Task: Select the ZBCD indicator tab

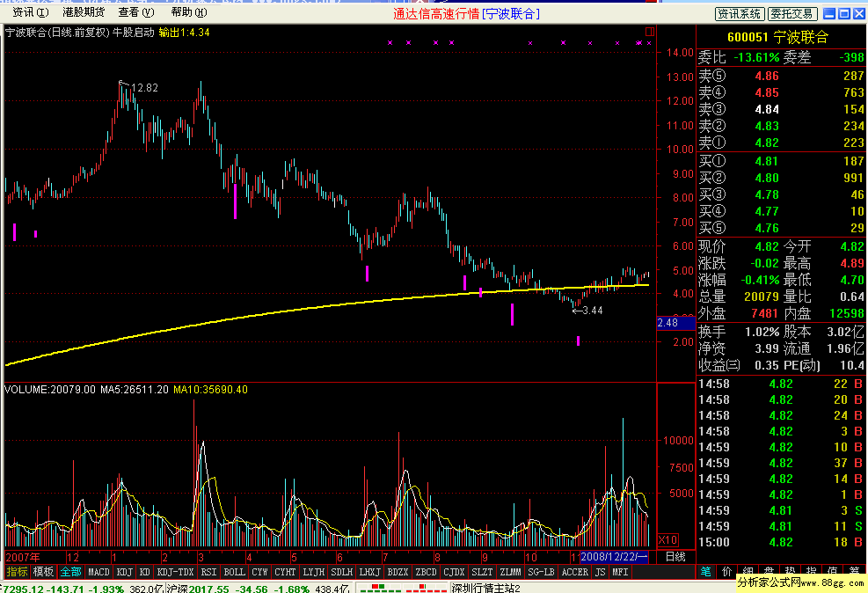Action: (x=427, y=572)
